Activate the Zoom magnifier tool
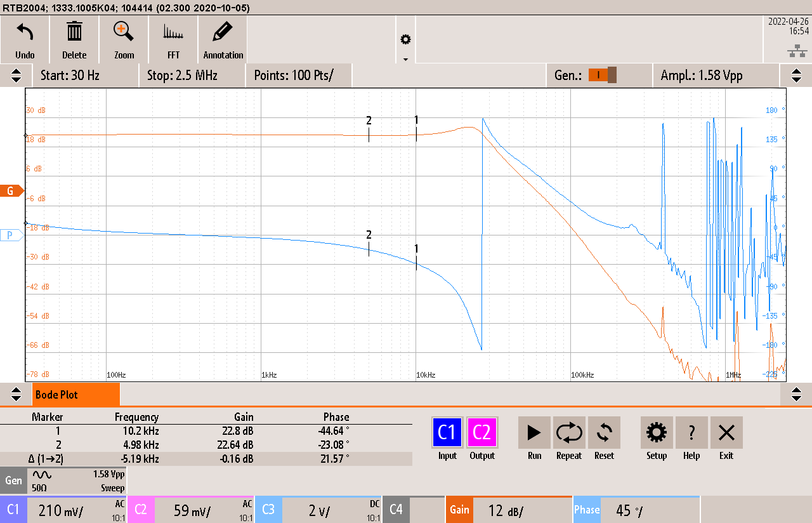Screen dimensions: 812x523 coord(124,32)
